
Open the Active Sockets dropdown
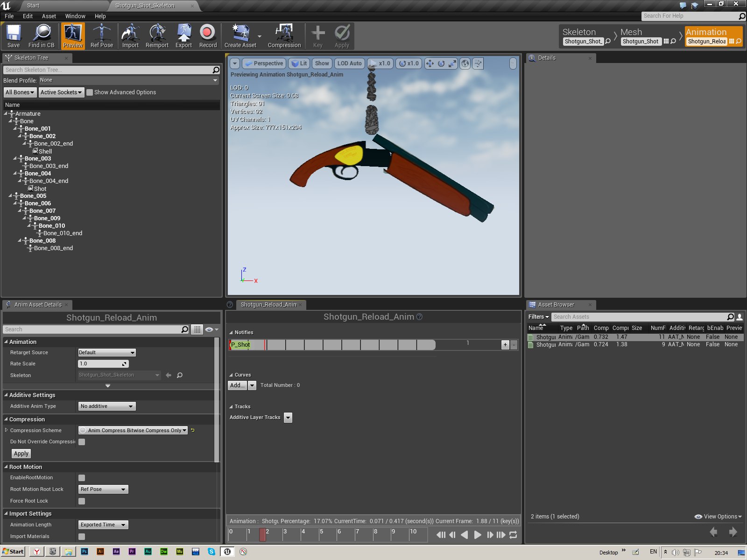[x=61, y=92]
